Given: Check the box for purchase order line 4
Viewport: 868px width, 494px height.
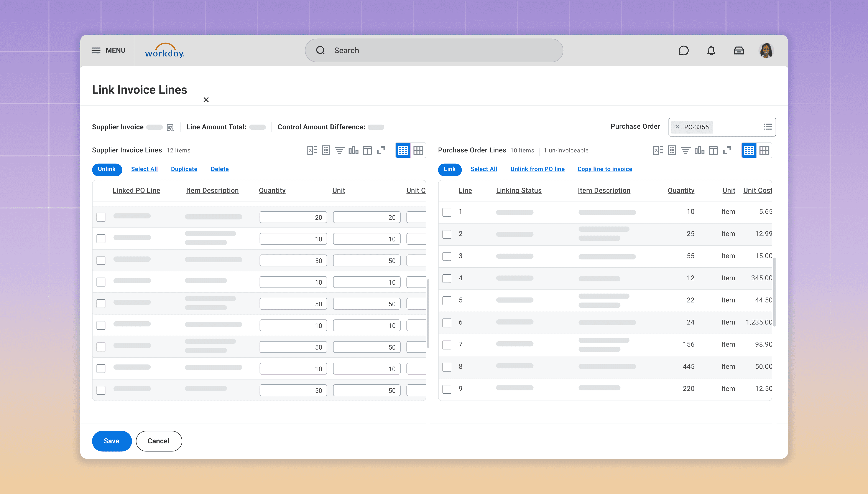Looking at the screenshot, I should click(447, 279).
